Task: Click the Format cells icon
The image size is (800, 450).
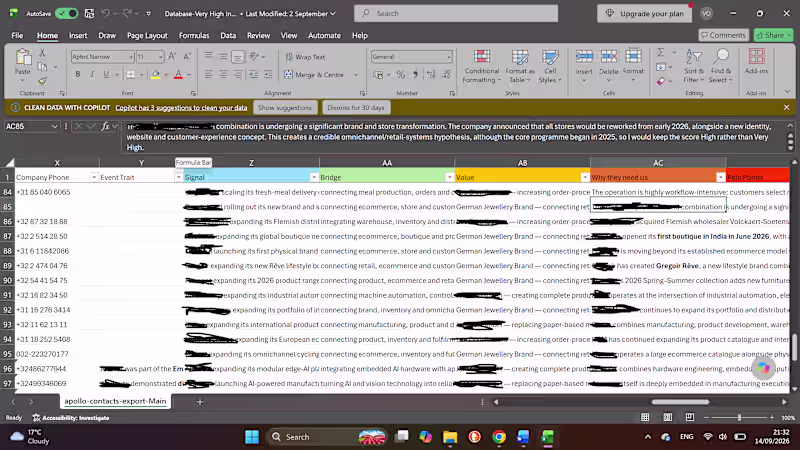Action: (x=633, y=57)
